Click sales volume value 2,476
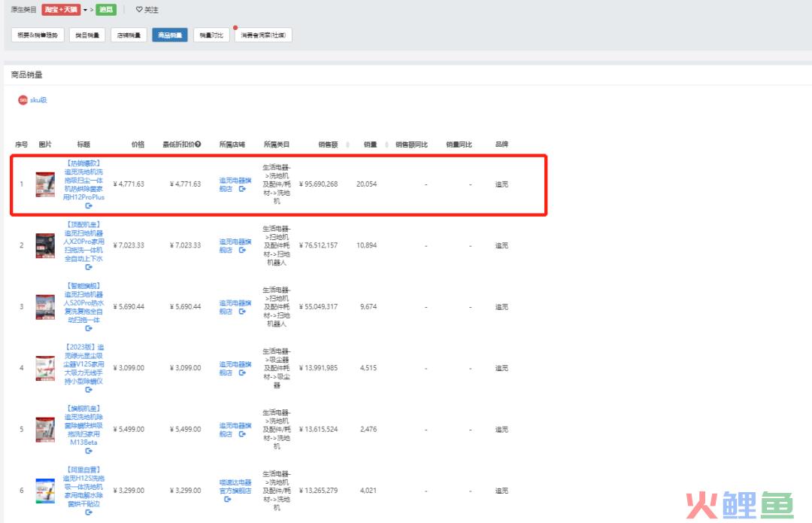The height and width of the screenshot is (523, 812). pos(368,429)
